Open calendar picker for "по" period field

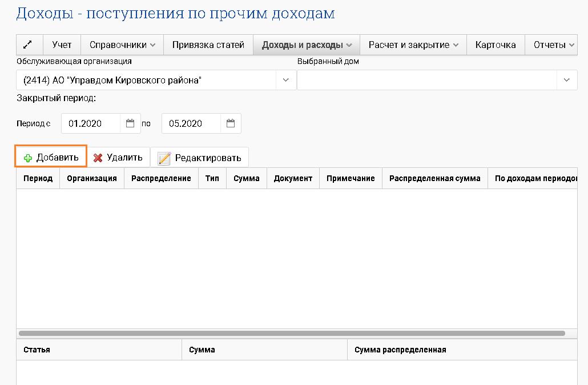point(231,123)
